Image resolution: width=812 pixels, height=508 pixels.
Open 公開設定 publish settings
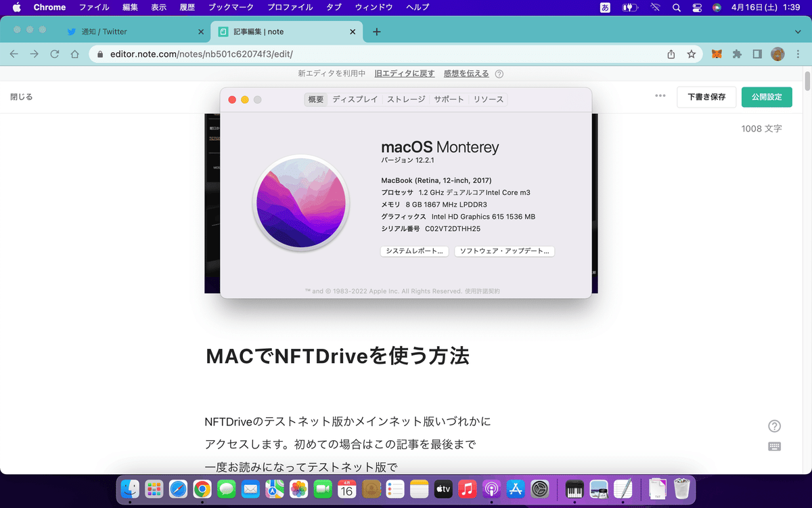(x=767, y=97)
